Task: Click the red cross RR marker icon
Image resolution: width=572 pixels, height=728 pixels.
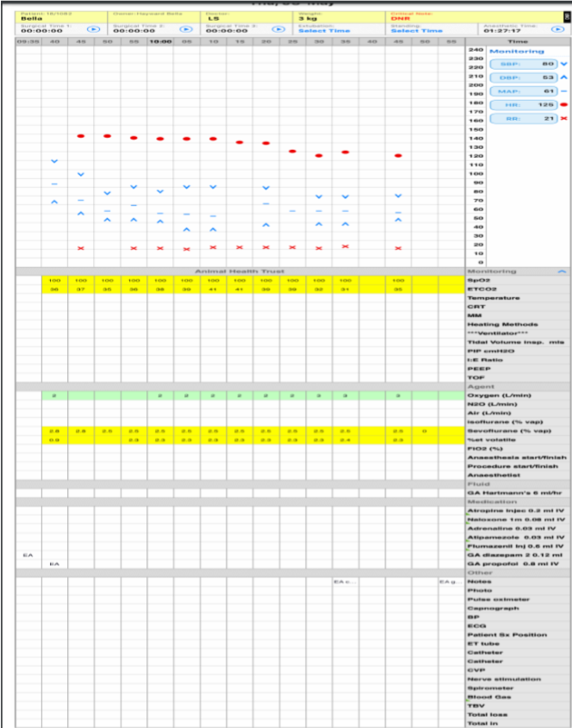Action: (563, 118)
